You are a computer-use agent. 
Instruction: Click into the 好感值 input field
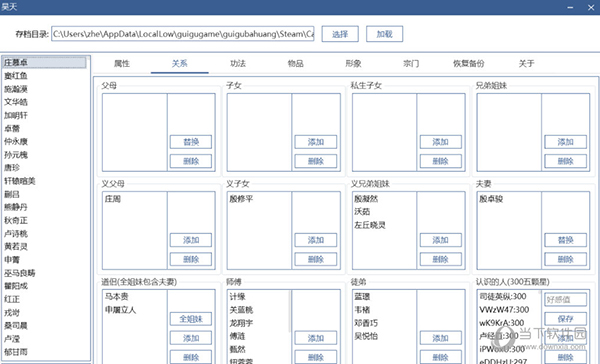[566, 299]
